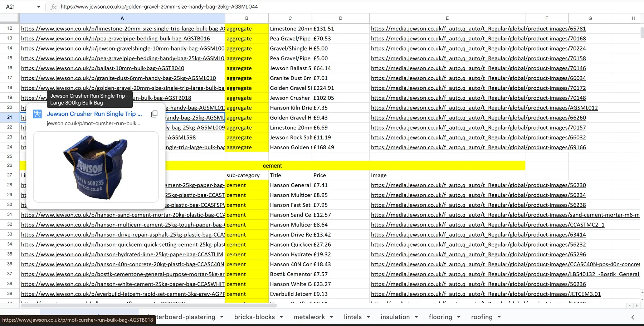Image resolution: width=644 pixels, height=326 pixels.
Task: Select column D header
Action: (340, 18)
